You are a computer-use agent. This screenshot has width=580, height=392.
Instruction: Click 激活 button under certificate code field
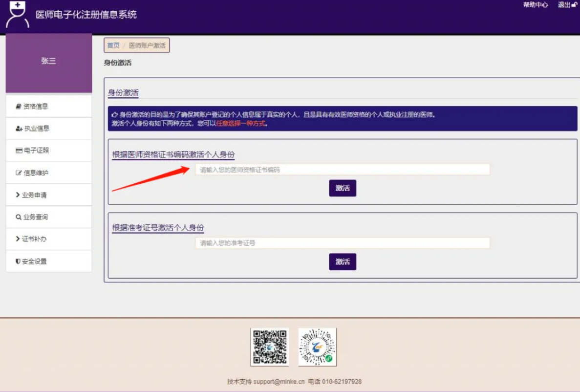click(343, 188)
